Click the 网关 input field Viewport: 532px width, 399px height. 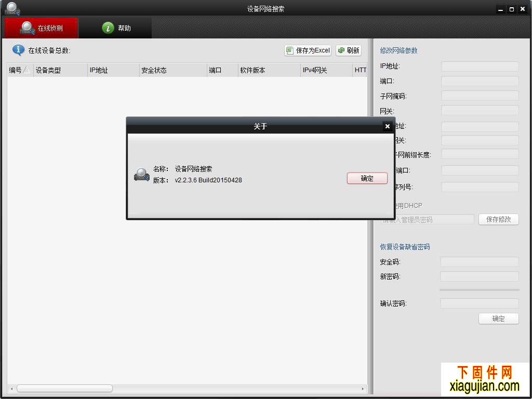(480, 110)
